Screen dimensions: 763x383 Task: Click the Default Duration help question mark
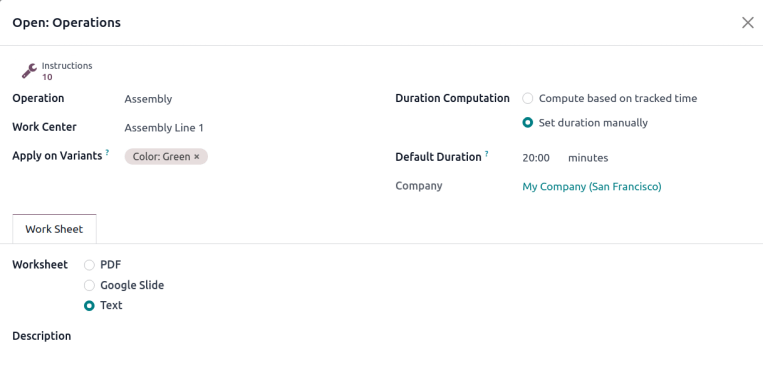pyautogui.click(x=487, y=154)
